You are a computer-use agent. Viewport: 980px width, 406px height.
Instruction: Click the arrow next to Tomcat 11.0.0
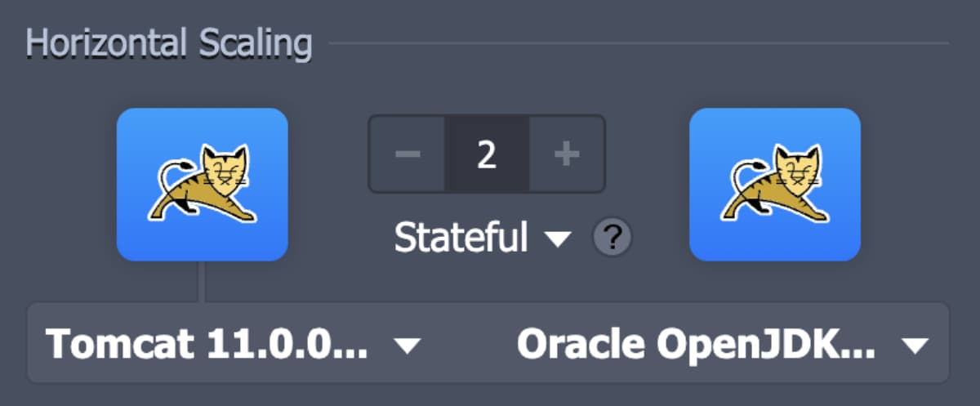pos(406,346)
